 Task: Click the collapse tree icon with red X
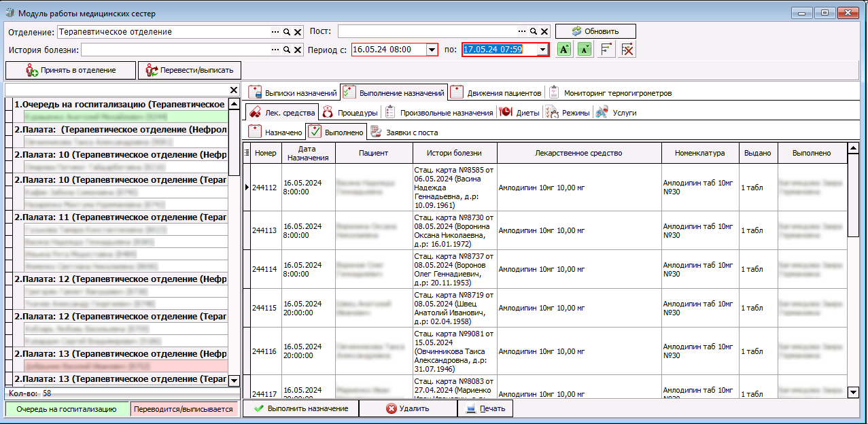[627, 50]
